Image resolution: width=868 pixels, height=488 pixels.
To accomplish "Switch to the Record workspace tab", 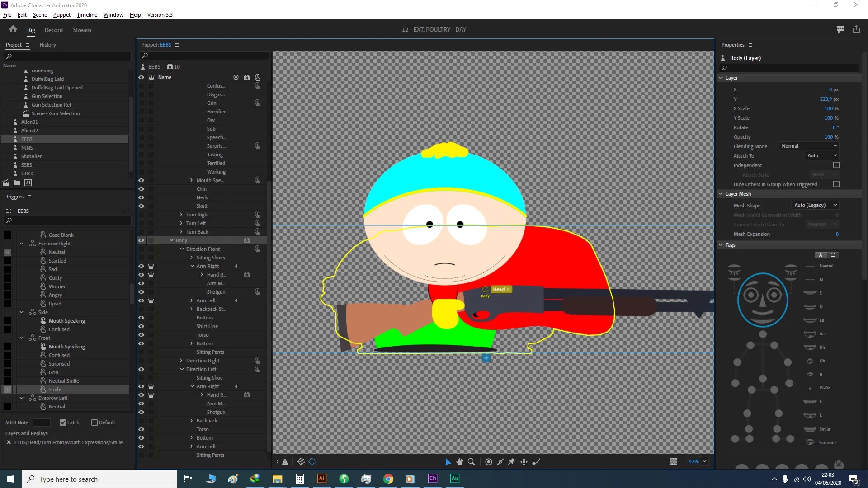I will click(x=53, y=30).
